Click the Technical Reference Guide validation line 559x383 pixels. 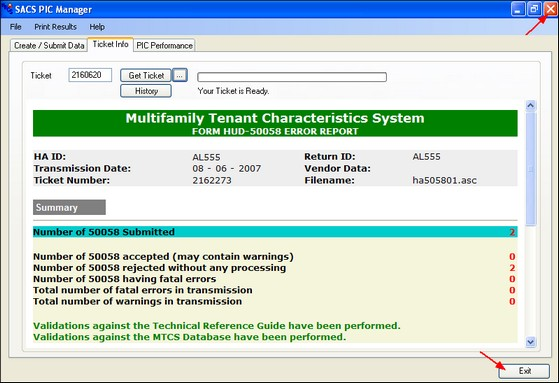(x=217, y=326)
